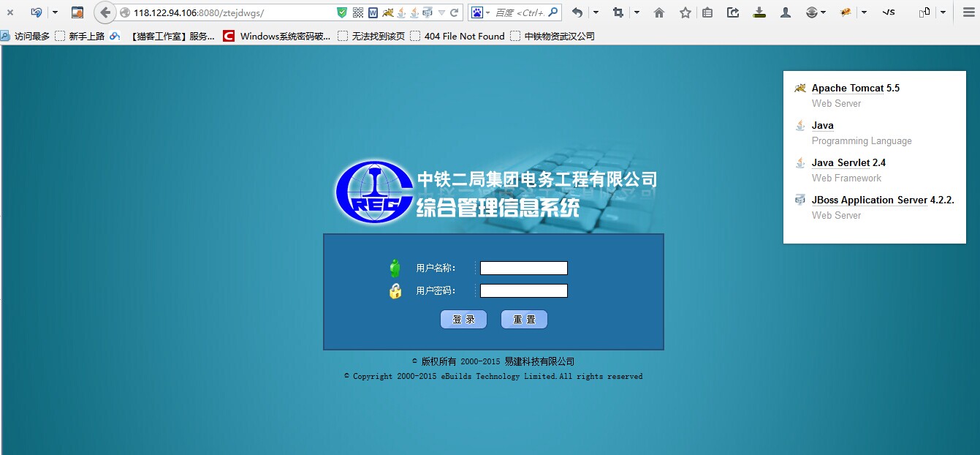980x455 pixels.
Task: Expand the dropdown arrow next to the swirl icon
Action: [55, 12]
